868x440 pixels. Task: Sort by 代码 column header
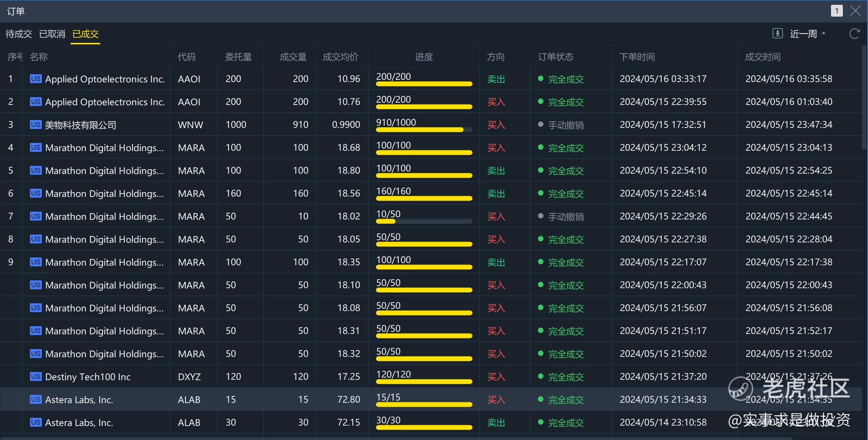click(186, 57)
